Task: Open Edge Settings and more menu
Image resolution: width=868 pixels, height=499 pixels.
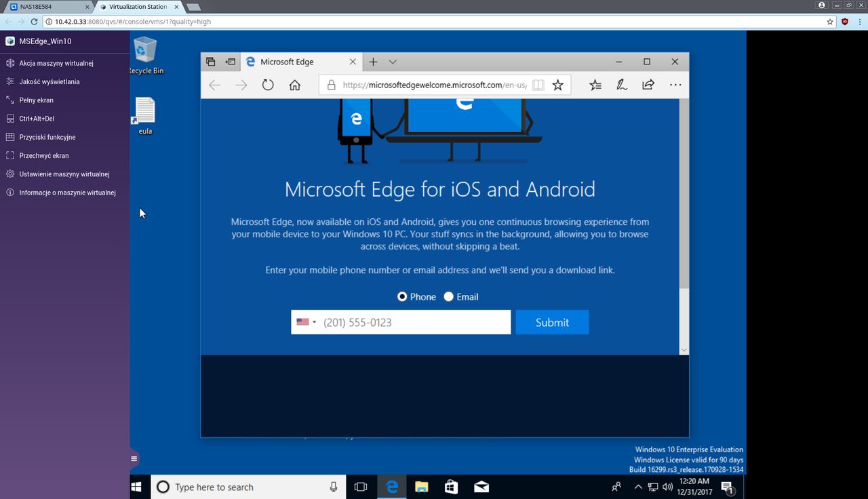Action: [x=675, y=85]
